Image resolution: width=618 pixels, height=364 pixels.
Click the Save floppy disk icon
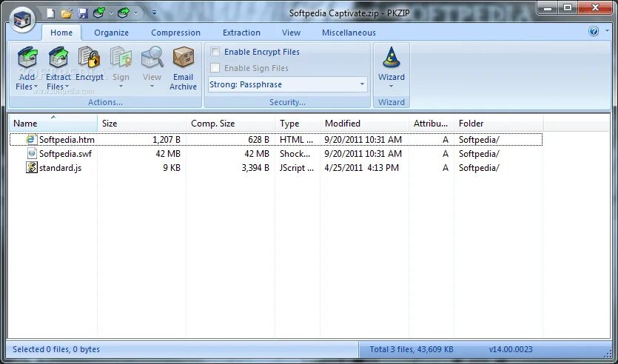coord(83,14)
